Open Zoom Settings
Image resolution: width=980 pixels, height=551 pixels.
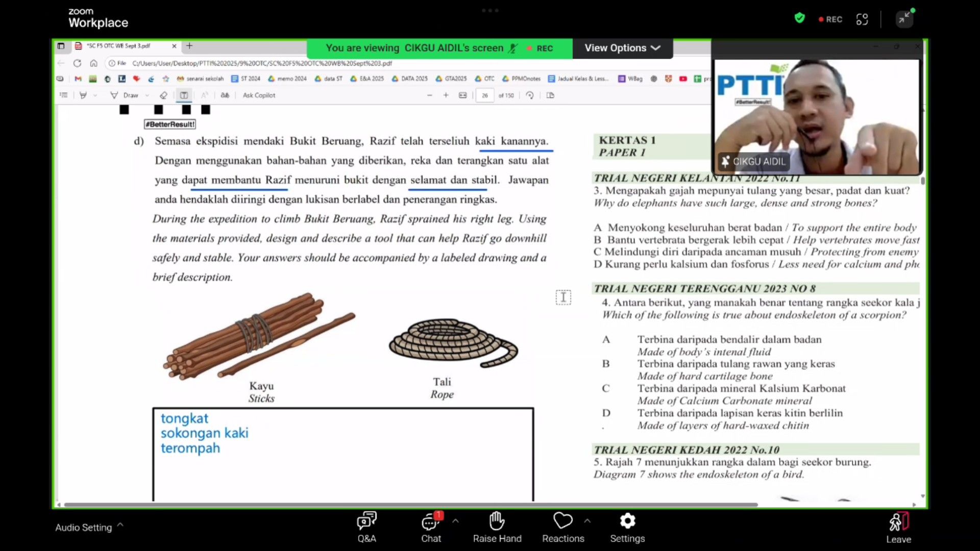tap(627, 527)
